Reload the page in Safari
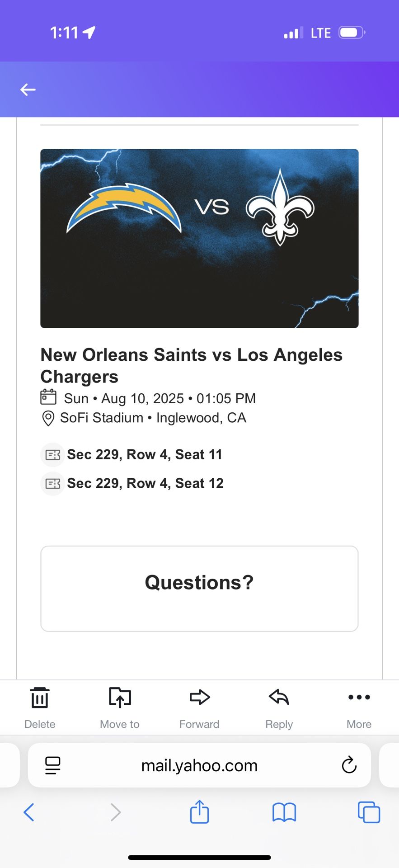 349,765
